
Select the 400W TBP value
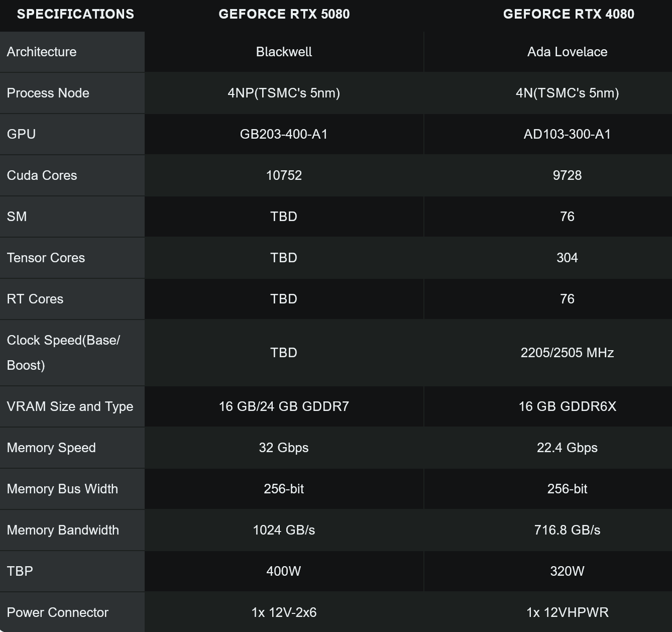284,571
